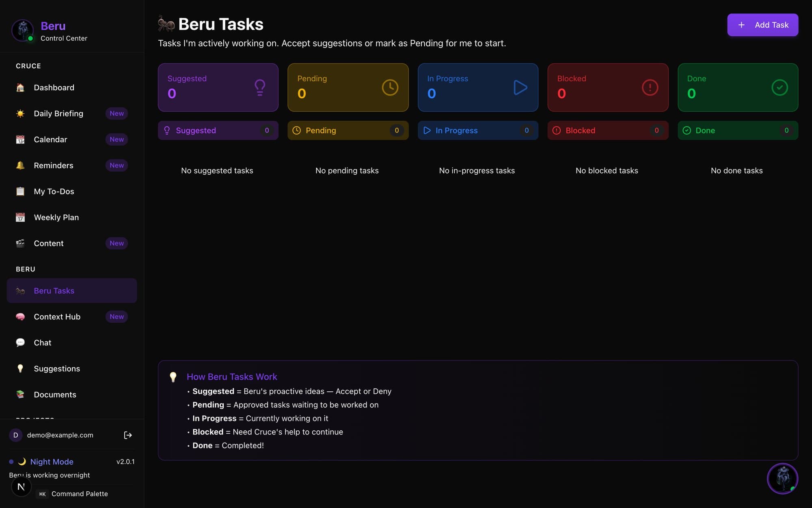
Task: Click the demo@example.com account entry
Action: [60, 435]
